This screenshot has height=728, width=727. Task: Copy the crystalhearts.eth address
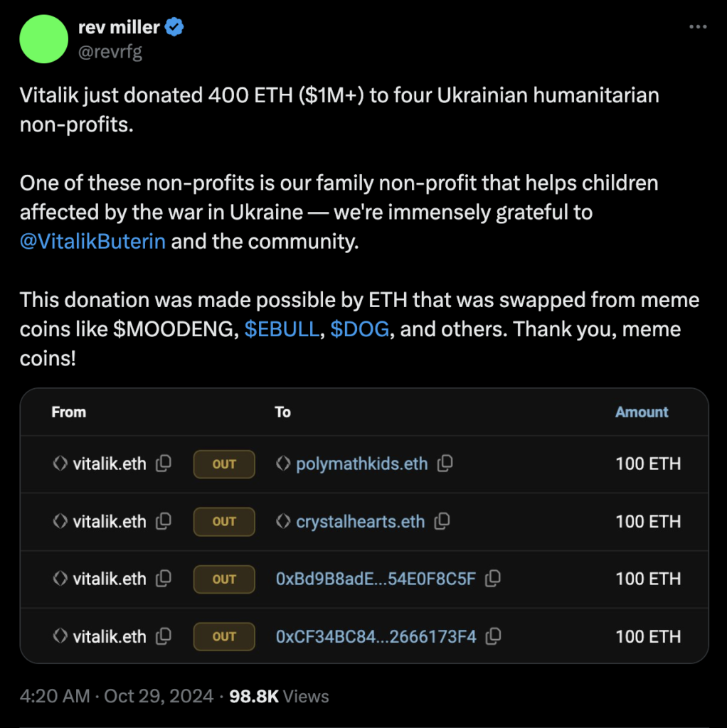[x=442, y=522]
